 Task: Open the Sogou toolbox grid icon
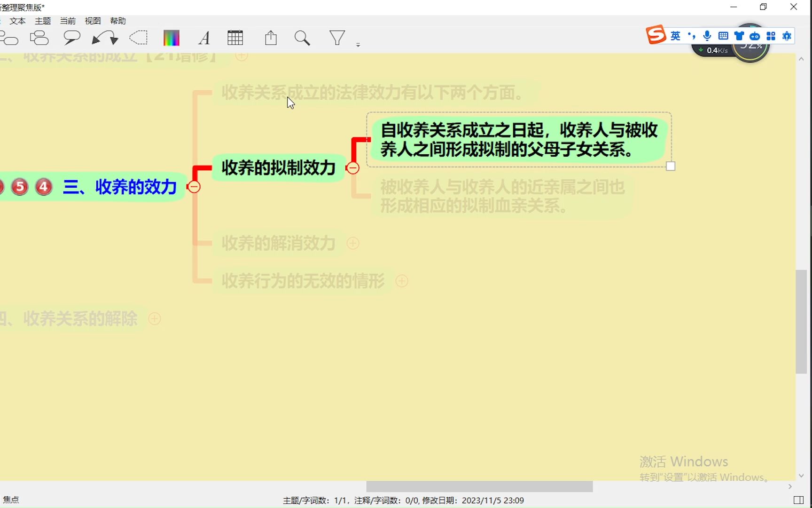click(x=771, y=36)
